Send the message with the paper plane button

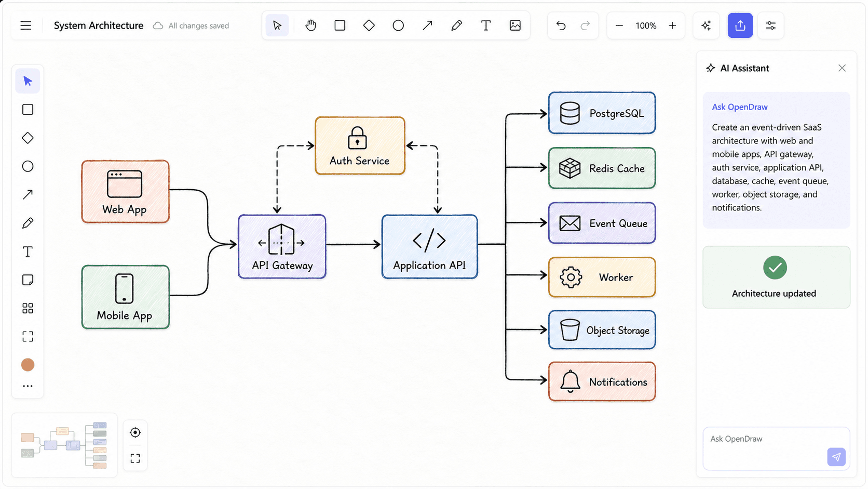click(836, 457)
